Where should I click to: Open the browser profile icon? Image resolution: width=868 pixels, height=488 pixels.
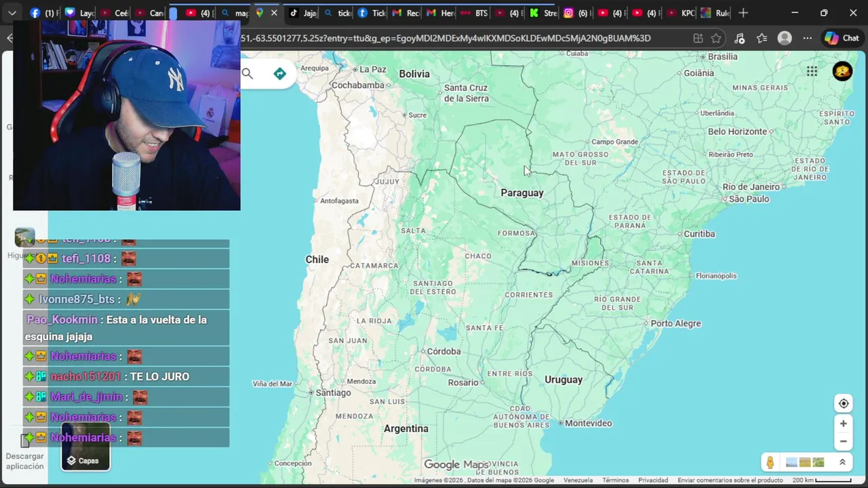click(785, 38)
